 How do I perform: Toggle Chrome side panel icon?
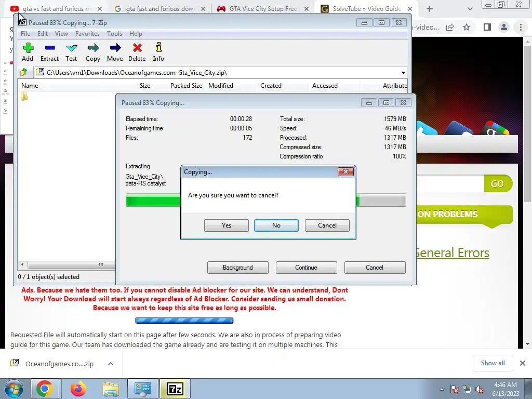point(487,27)
